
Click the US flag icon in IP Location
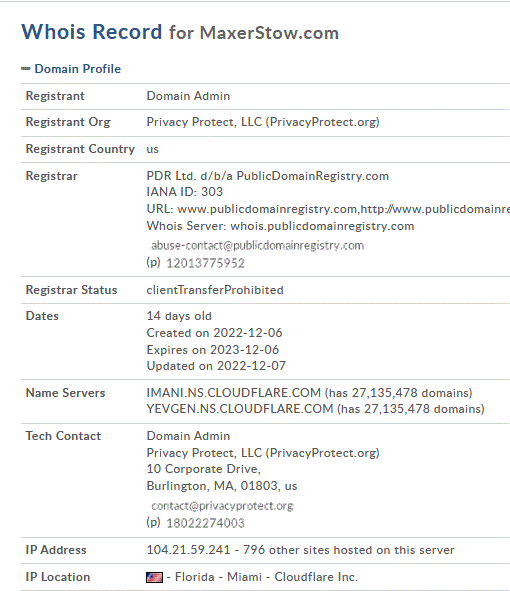click(x=155, y=577)
